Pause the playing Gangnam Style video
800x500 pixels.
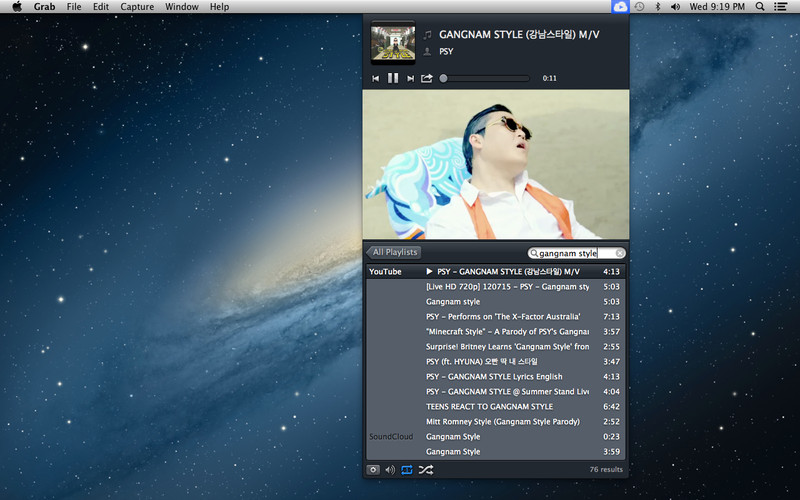(x=393, y=78)
